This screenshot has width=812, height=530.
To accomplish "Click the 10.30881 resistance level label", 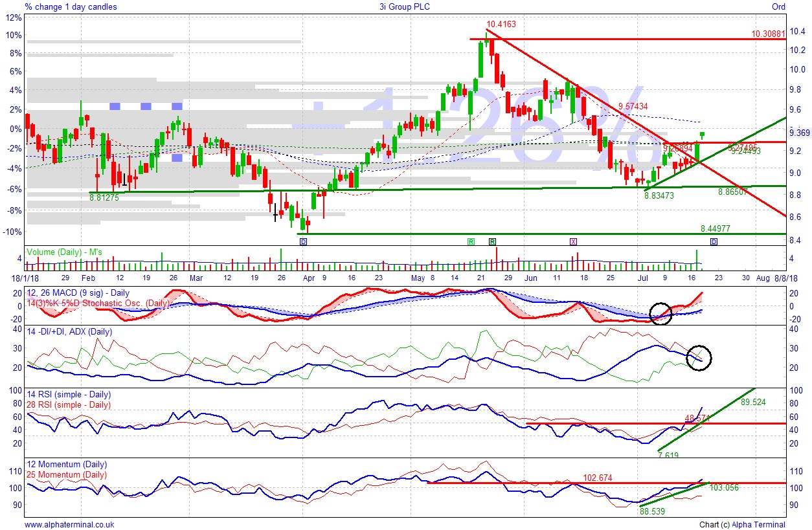I will [x=768, y=34].
